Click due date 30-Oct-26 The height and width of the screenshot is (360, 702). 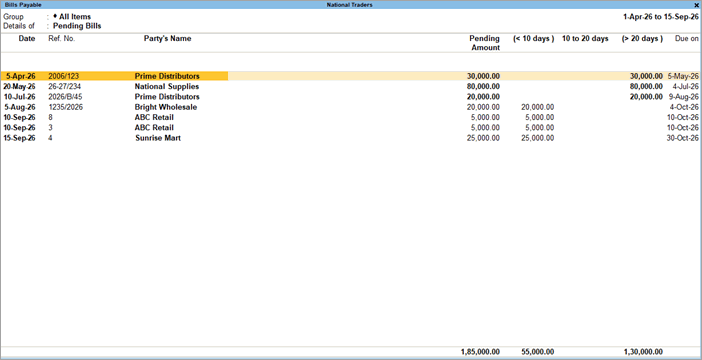(x=682, y=138)
